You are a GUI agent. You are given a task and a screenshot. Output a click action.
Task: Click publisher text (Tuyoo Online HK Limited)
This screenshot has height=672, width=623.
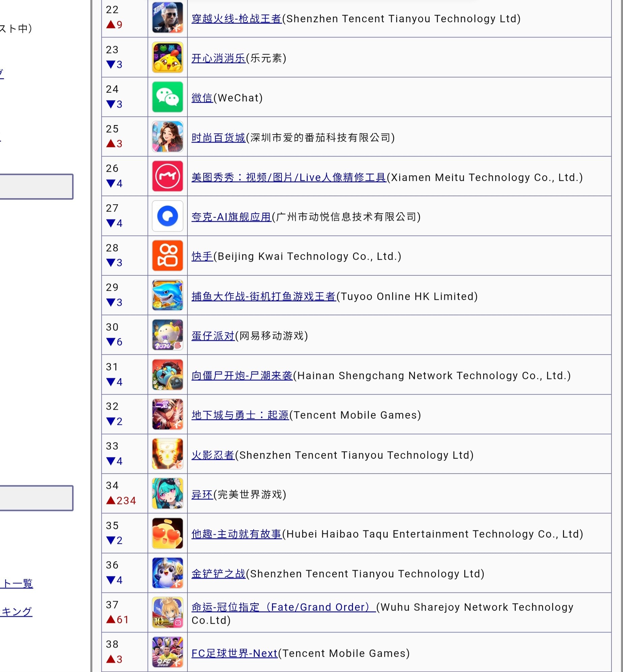407,296
